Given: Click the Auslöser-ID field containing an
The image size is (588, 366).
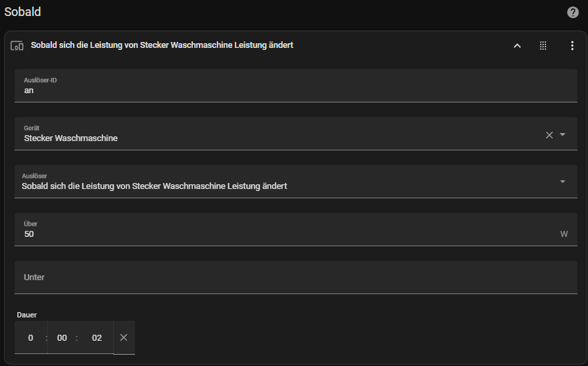Looking at the screenshot, I should pyautogui.click(x=295, y=85).
